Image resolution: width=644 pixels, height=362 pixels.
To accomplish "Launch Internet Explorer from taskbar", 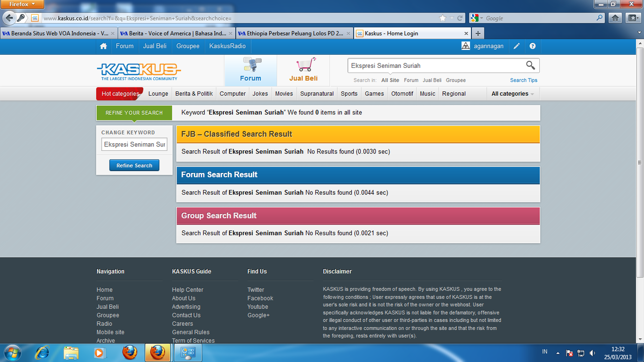I will 42,352.
